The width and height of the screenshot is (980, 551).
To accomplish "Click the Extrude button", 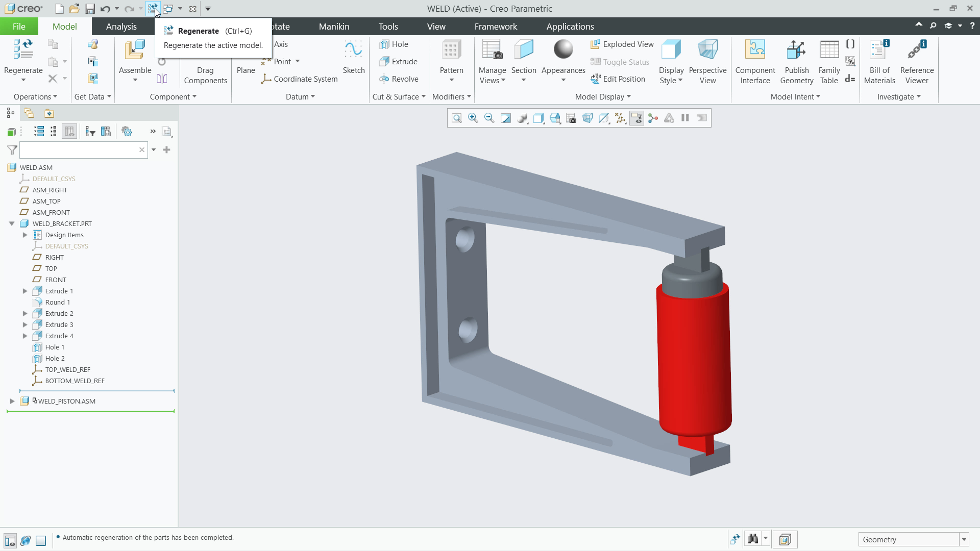I will pos(399,62).
